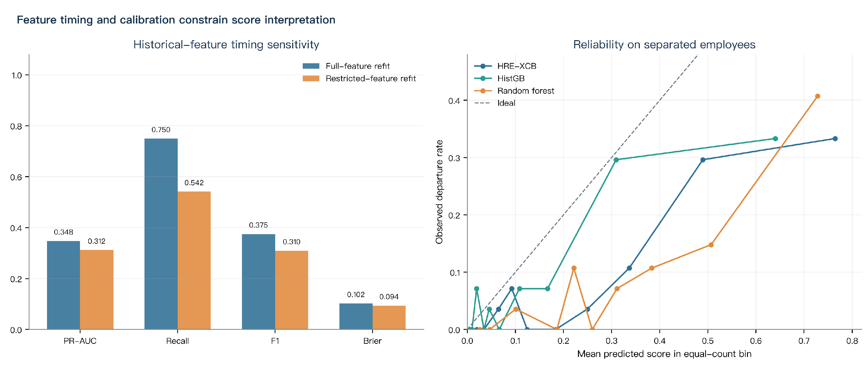Click the blue Brier bar labeled 0.102
This screenshot has width=868, height=375.
point(356,316)
